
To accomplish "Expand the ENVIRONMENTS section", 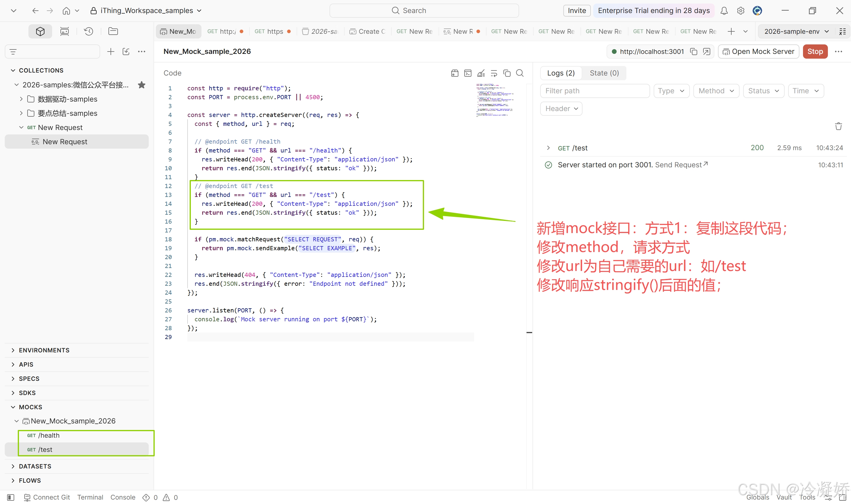I will 13,350.
